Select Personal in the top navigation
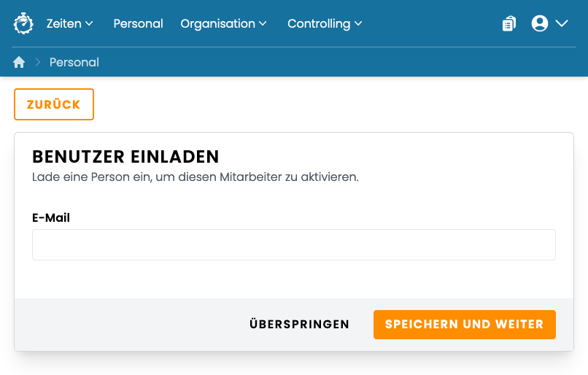Screen dimensions: 588x375 (x=138, y=23)
